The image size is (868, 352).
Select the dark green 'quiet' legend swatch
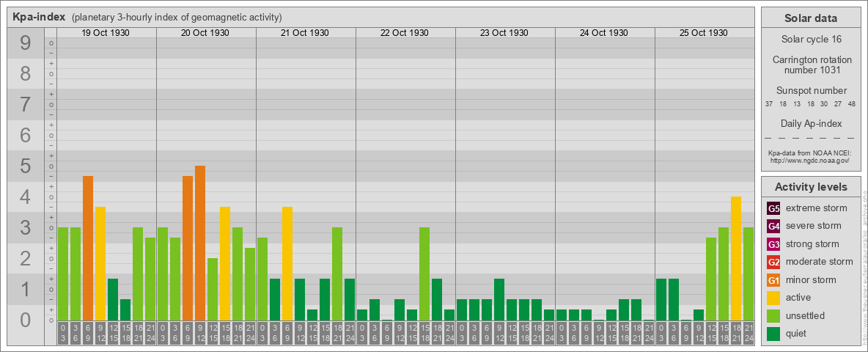(x=773, y=333)
